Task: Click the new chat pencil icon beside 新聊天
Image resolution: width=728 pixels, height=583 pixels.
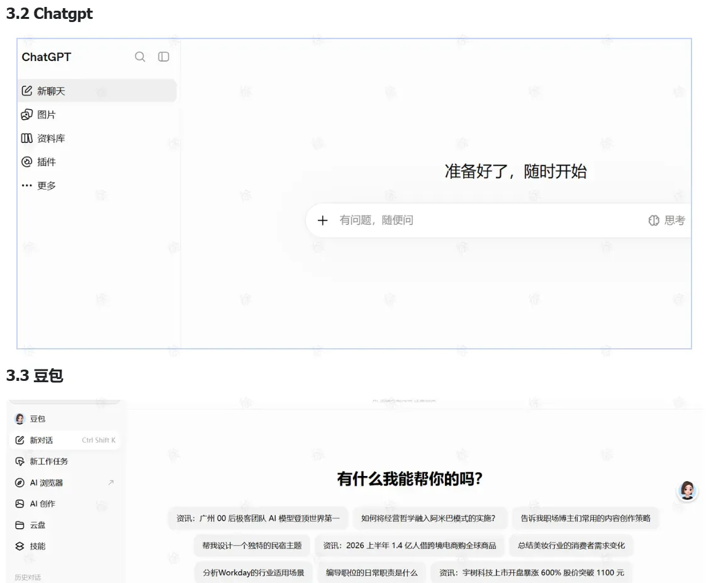Action: pyautogui.click(x=27, y=91)
